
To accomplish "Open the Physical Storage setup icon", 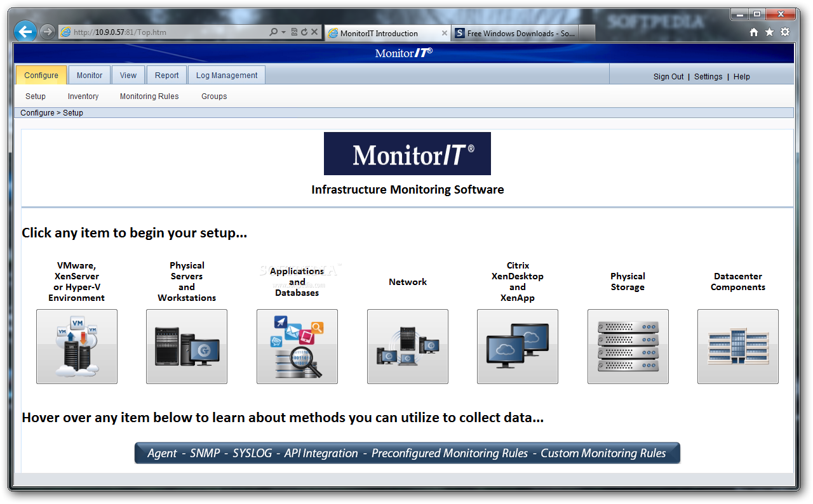I will 628,347.
